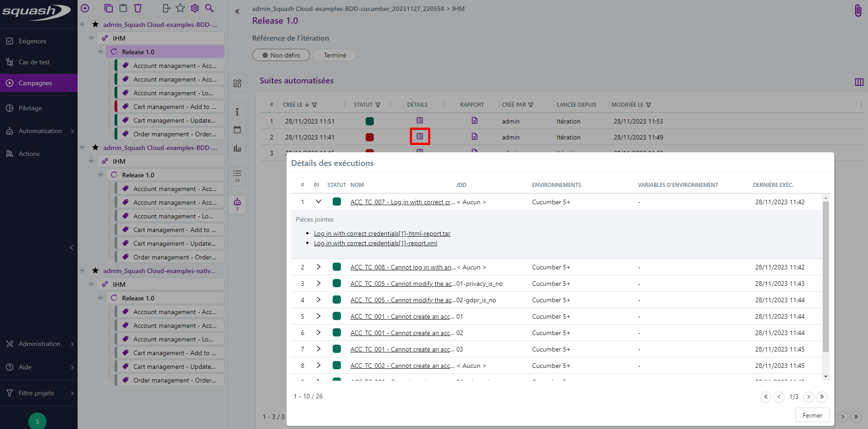Open details icon for suite 28/11/2023 11:51

[420, 120]
